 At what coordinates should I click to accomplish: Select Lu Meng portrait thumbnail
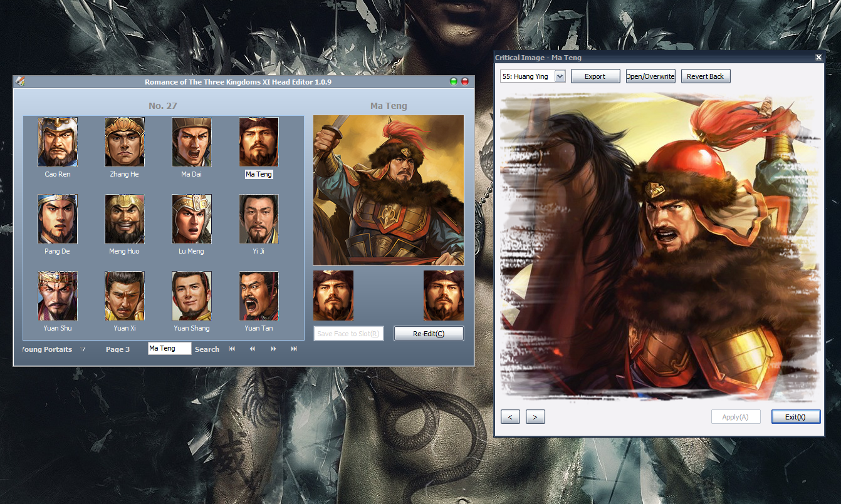click(192, 219)
